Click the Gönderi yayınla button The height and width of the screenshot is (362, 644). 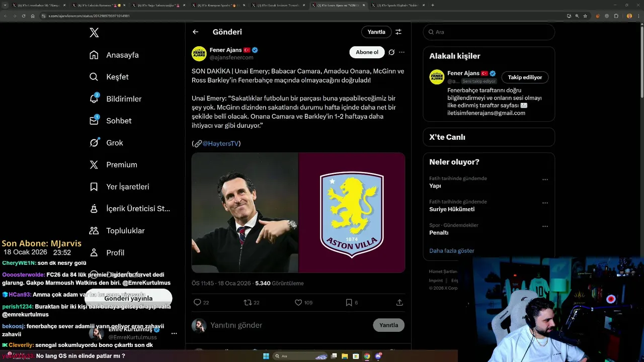point(128,298)
